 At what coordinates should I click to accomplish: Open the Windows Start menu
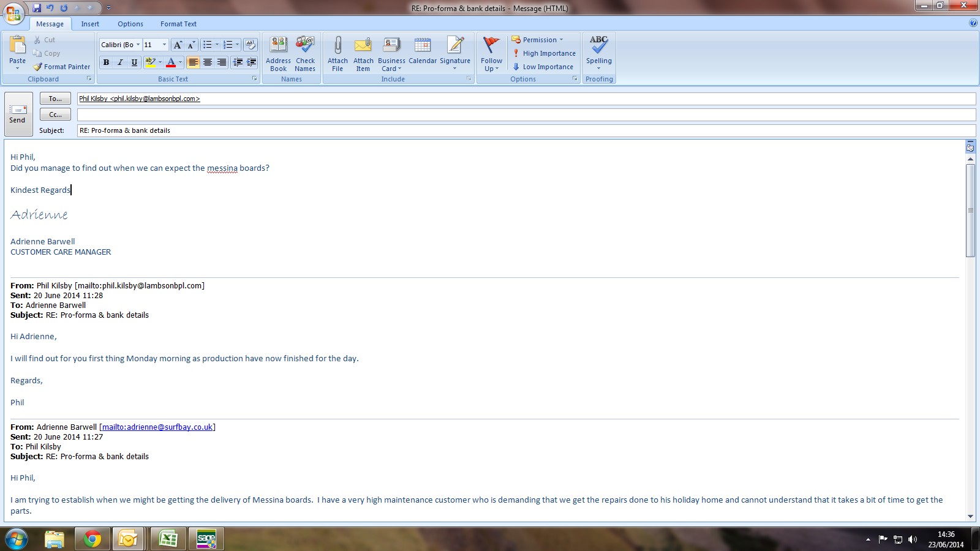[x=17, y=539]
